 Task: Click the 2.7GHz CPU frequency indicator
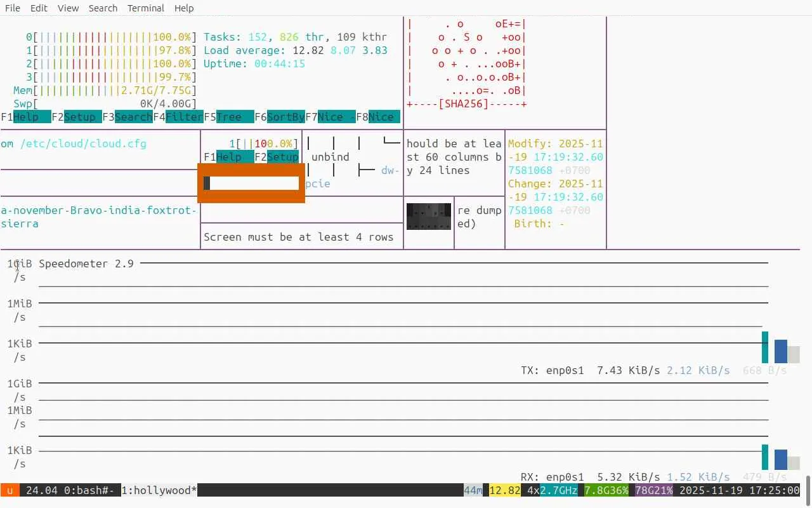pyautogui.click(x=559, y=490)
